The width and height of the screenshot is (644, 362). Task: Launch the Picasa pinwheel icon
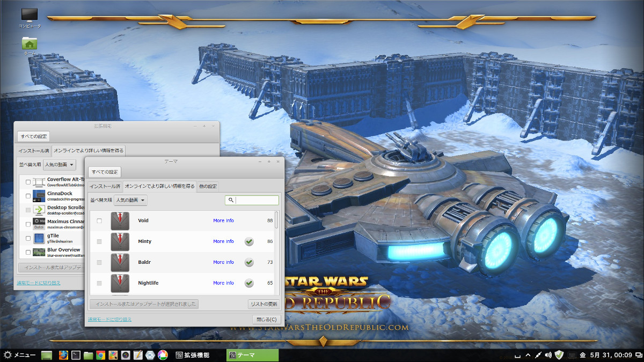[162, 355]
